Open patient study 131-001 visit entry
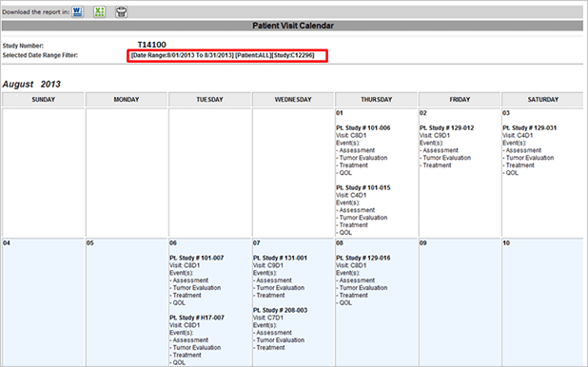 [x=280, y=258]
